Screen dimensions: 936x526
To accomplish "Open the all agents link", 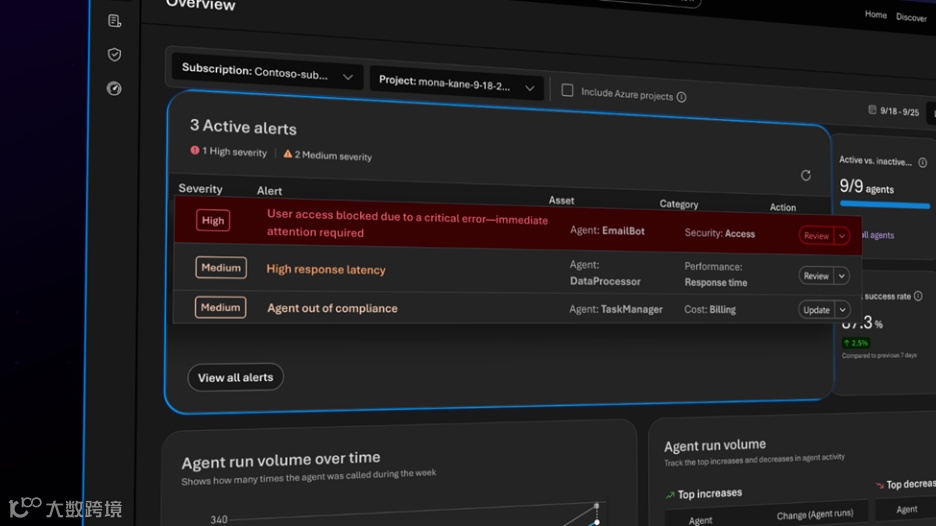I will [x=878, y=235].
